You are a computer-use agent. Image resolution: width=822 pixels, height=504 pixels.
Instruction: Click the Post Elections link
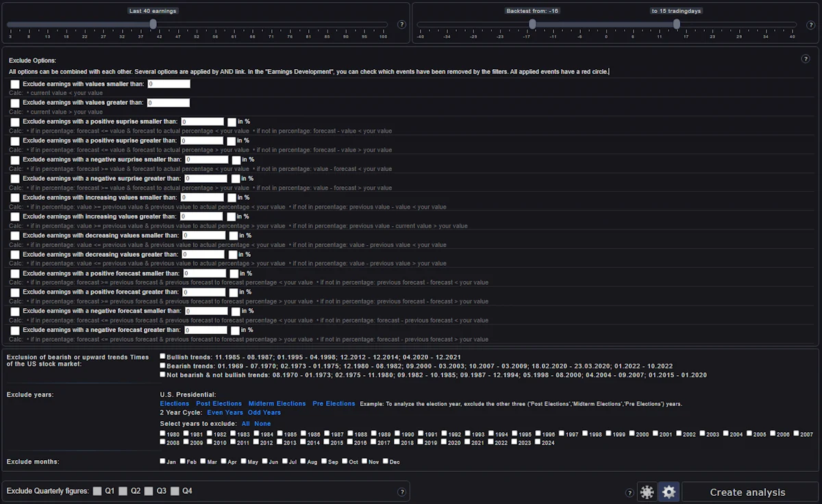[x=219, y=403]
